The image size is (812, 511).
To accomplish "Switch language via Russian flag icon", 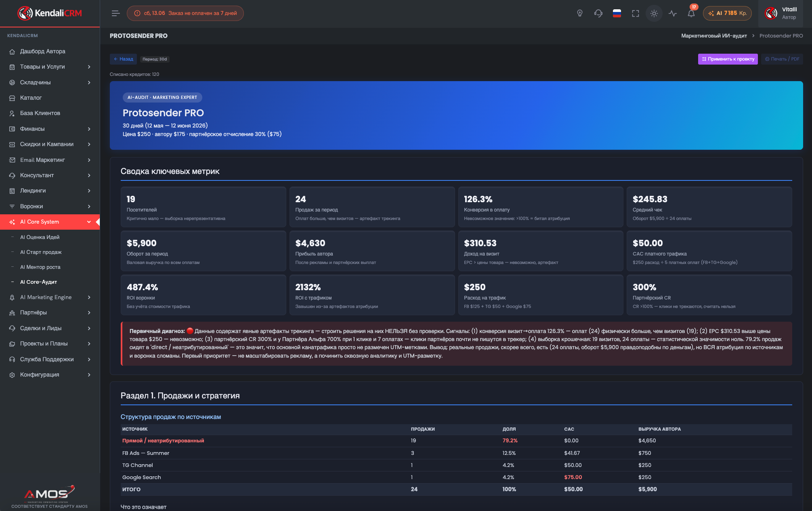I will [x=617, y=13].
